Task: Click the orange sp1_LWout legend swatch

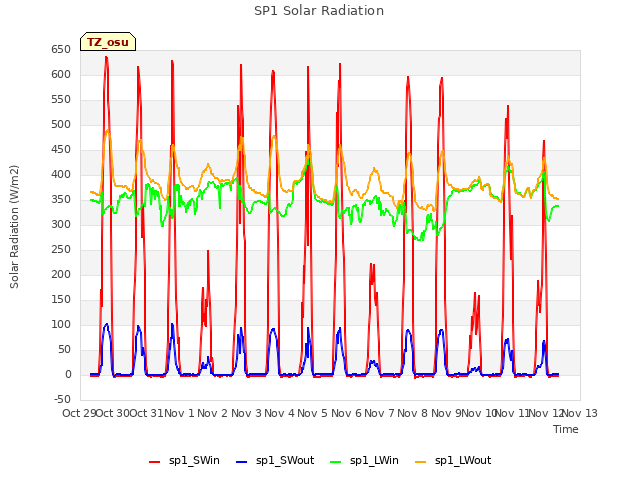Action: [420, 462]
